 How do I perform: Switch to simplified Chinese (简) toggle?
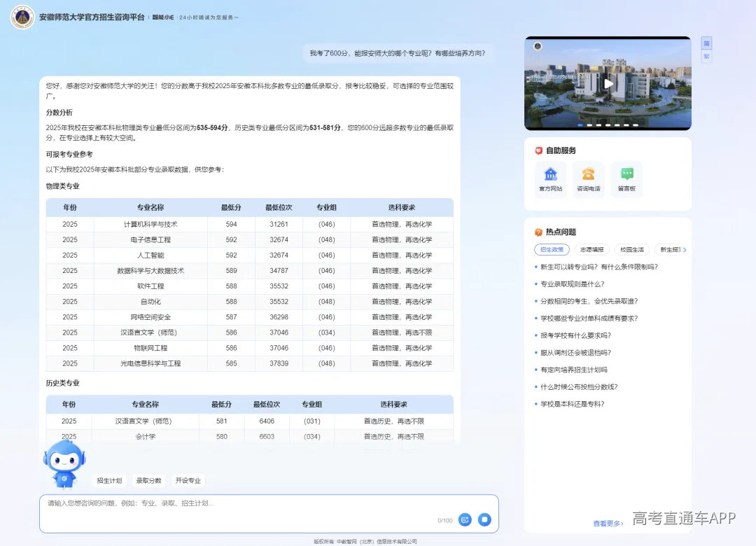706,43
